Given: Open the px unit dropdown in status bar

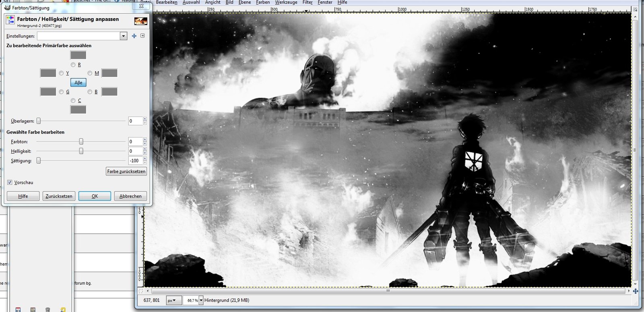Looking at the screenshot, I should click(173, 300).
